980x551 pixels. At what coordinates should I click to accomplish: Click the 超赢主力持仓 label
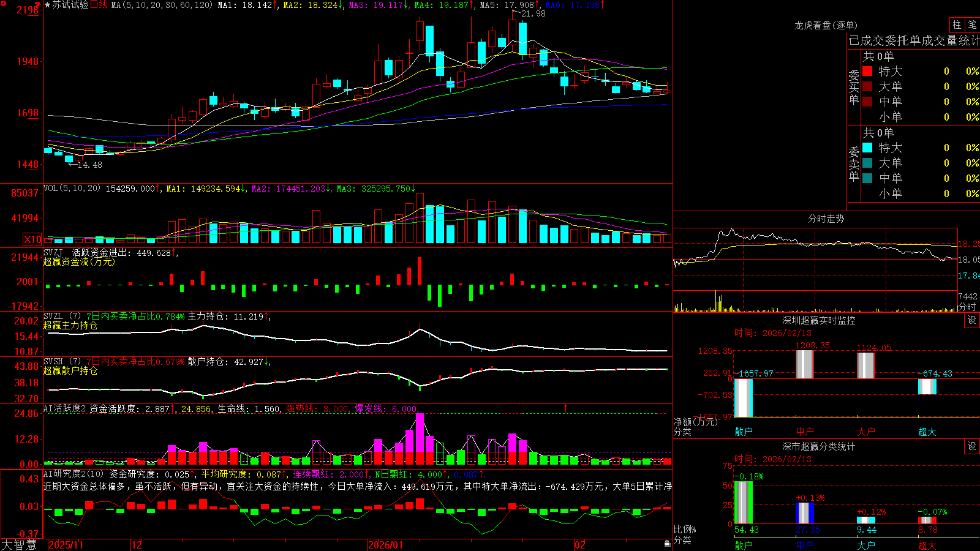tap(70, 326)
